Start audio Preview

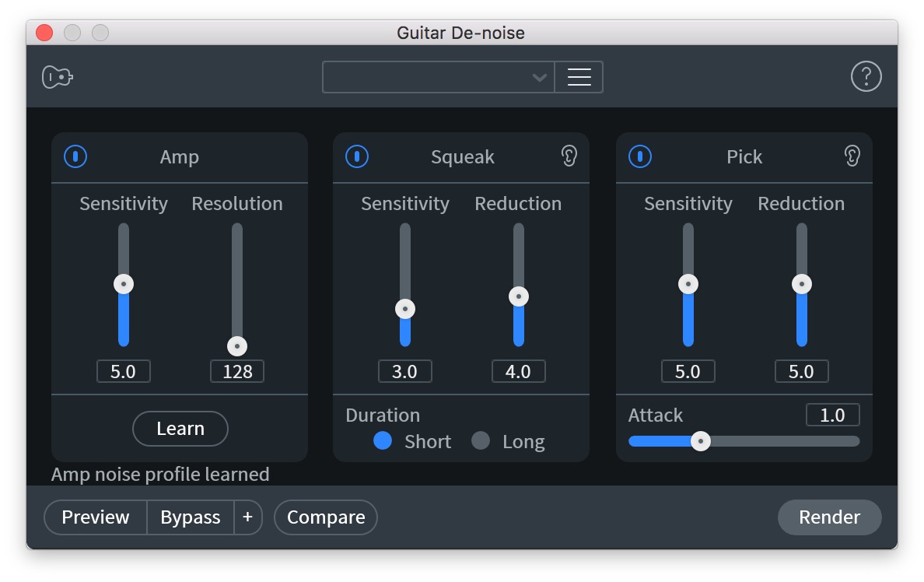[x=96, y=517]
